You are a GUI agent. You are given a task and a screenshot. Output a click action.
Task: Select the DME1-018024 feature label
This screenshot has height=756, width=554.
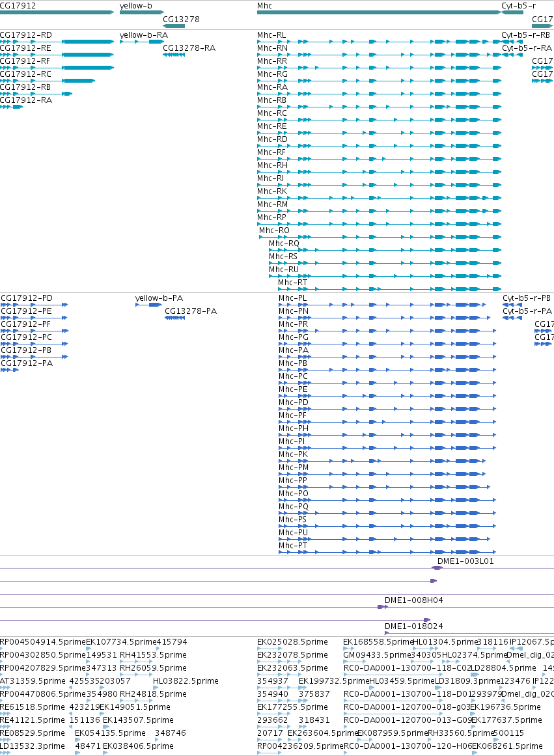coord(413,626)
